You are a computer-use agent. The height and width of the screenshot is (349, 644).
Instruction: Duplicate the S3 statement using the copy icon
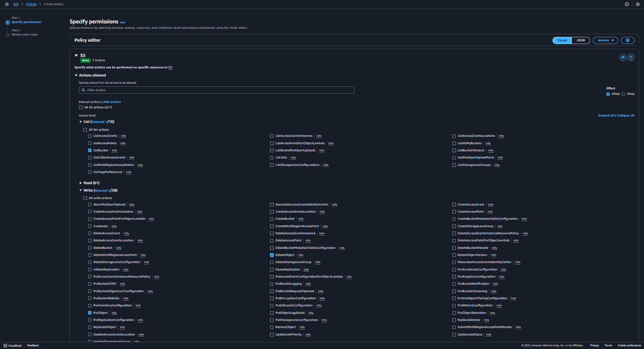tap(623, 57)
